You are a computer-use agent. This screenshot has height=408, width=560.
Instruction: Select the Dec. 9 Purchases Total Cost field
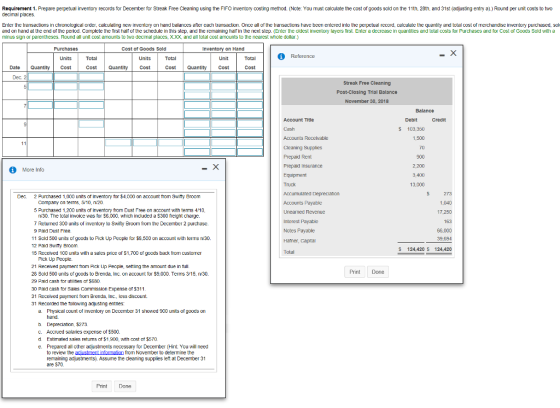pos(91,124)
